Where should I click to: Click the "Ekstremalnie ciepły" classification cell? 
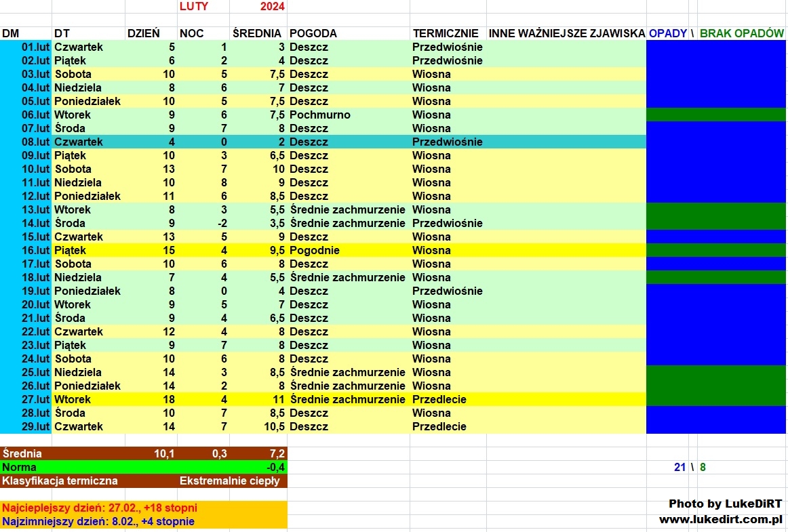click(x=229, y=480)
